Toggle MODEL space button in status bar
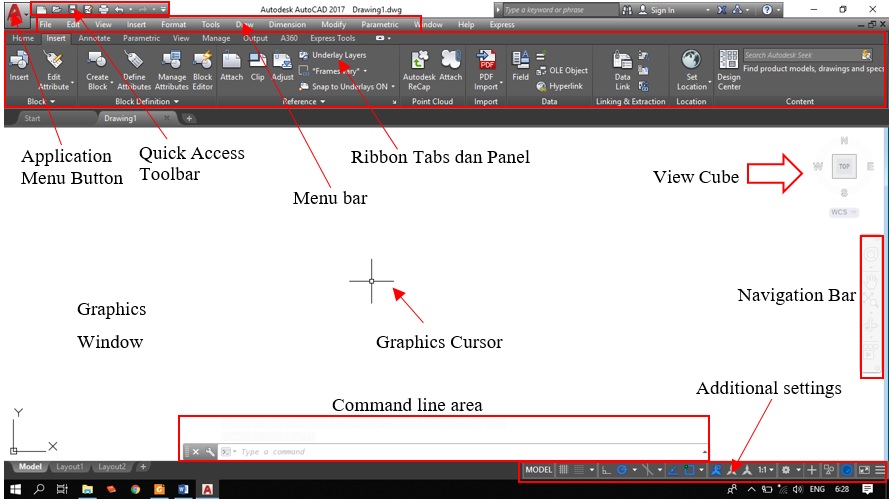The height and width of the screenshot is (503, 889). (x=539, y=470)
